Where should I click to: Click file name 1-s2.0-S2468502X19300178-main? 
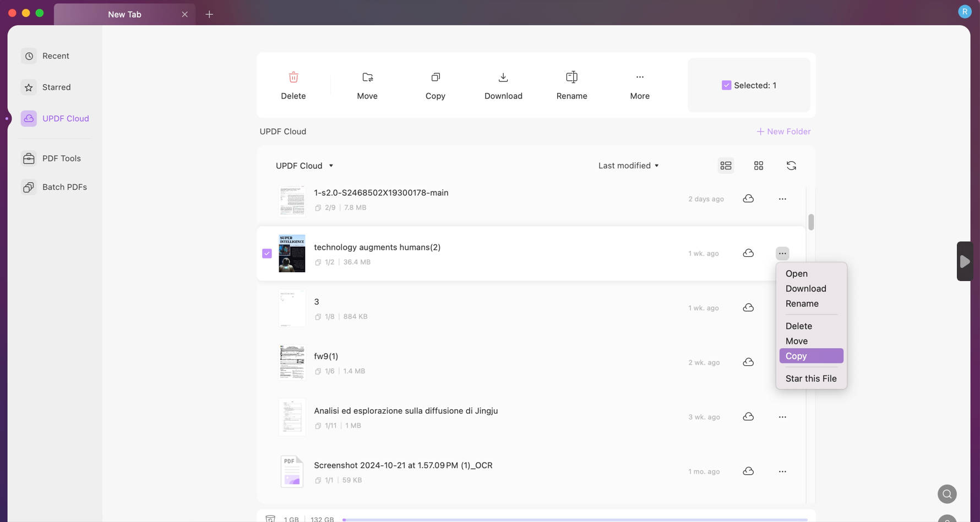pyautogui.click(x=381, y=193)
